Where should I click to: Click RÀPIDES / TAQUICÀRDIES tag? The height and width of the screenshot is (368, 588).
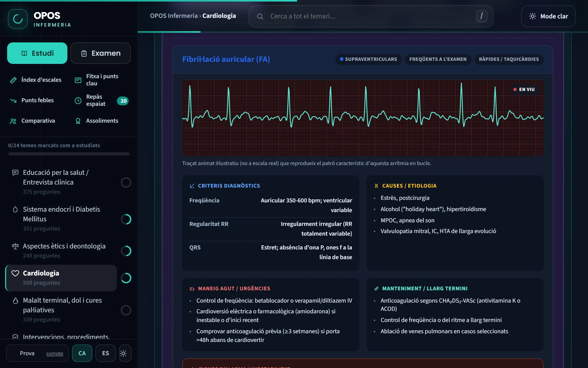coord(509,59)
